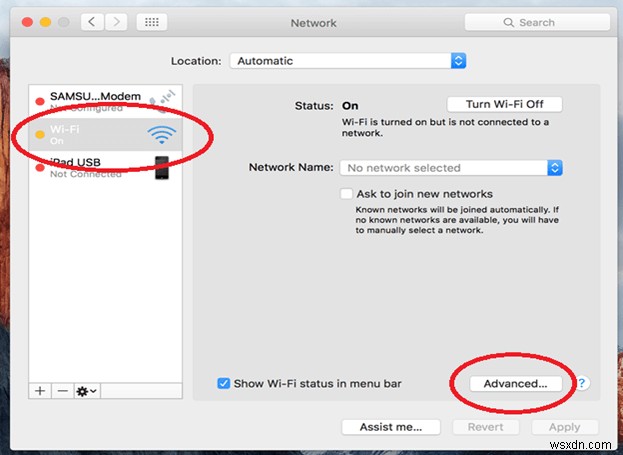
Task: Close the Network window
Action: coord(27,22)
